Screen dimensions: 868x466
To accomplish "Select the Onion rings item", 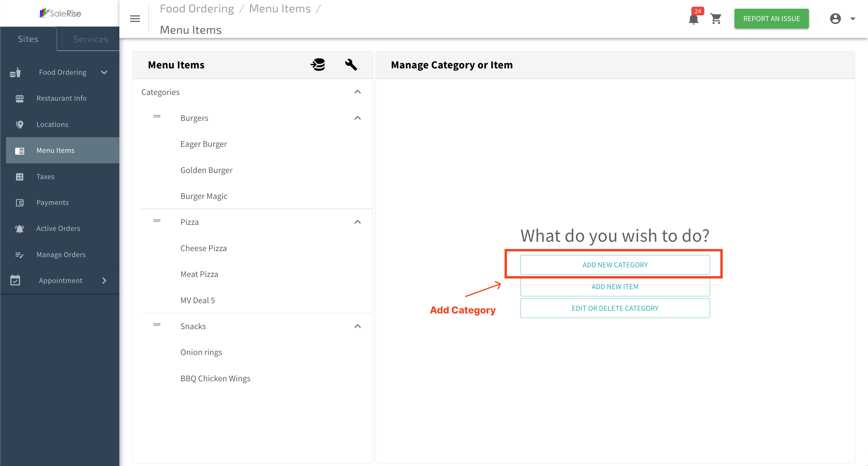I will [x=201, y=352].
